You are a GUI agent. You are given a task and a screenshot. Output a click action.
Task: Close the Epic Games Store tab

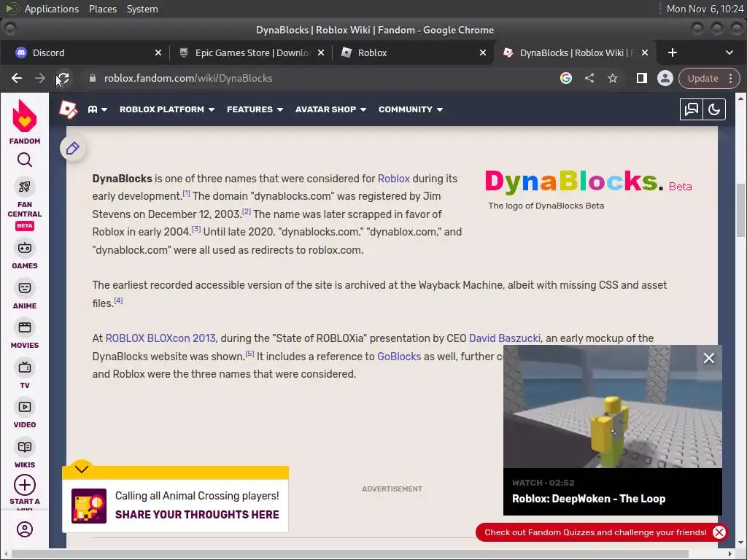pos(321,52)
